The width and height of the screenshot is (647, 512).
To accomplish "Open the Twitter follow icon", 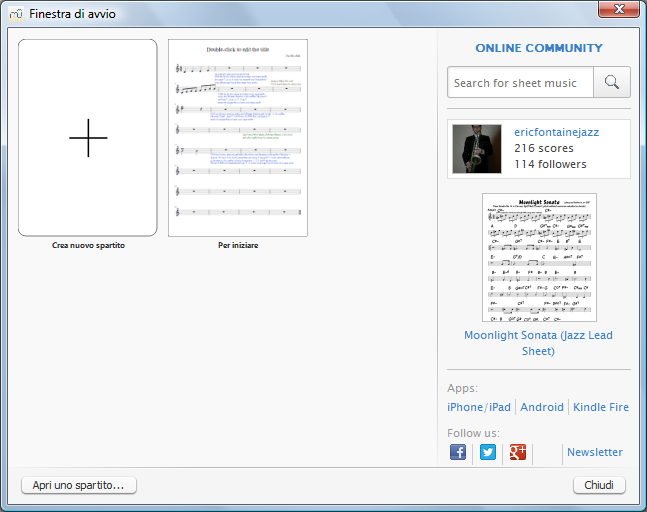I will coord(488,452).
